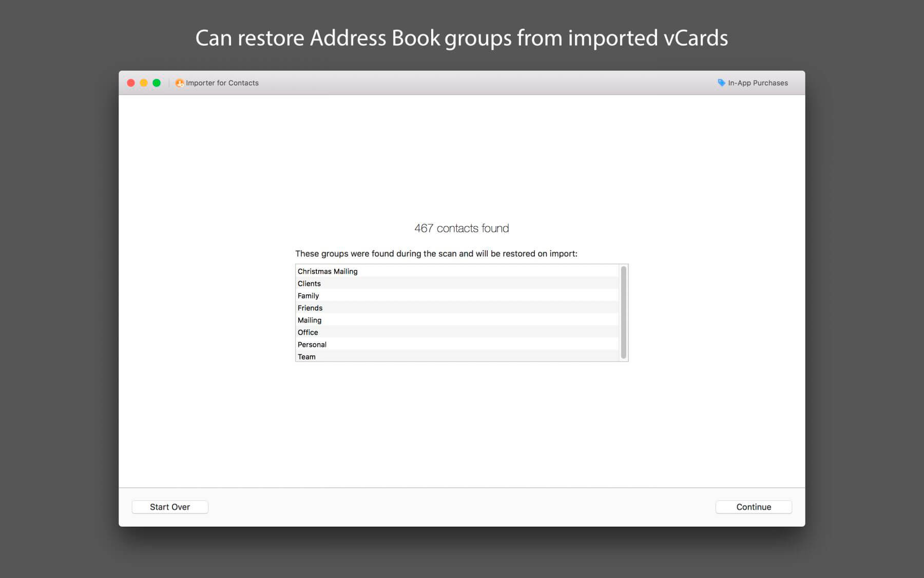Click the green zoom traffic light
Image resolution: width=924 pixels, height=578 pixels.
(156, 82)
